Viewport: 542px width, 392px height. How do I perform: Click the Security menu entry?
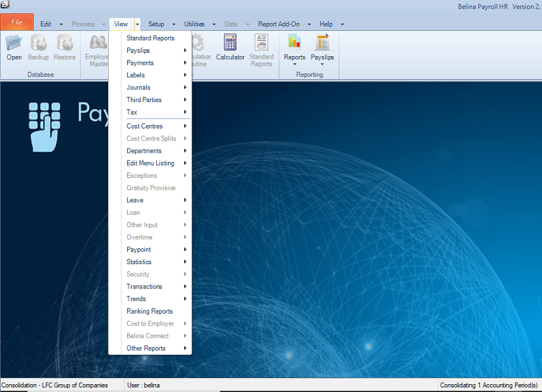pyautogui.click(x=150, y=274)
